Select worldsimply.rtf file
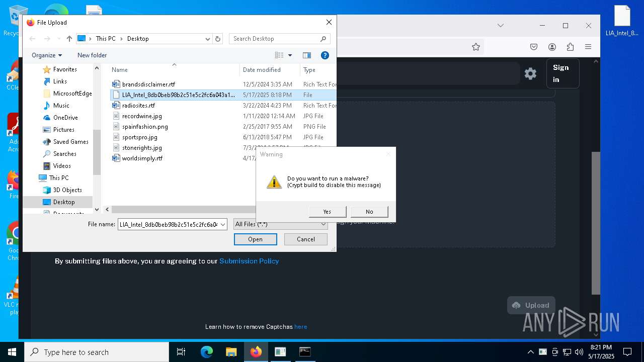This screenshot has width=644, height=362. point(142,158)
